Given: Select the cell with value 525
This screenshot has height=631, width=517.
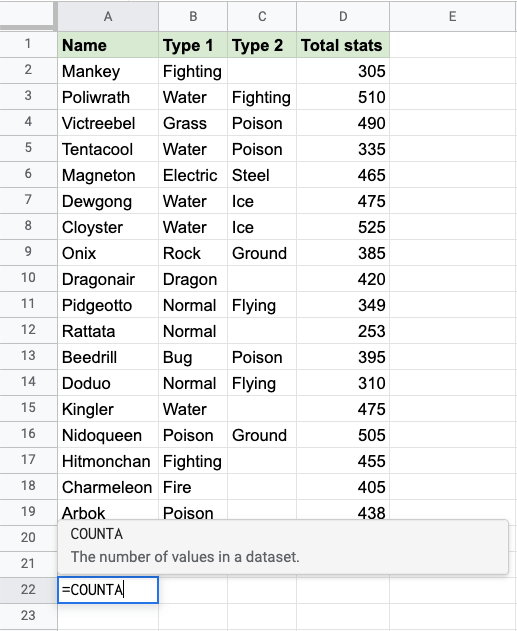Looking at the screenshot, I should pos(343,227).
